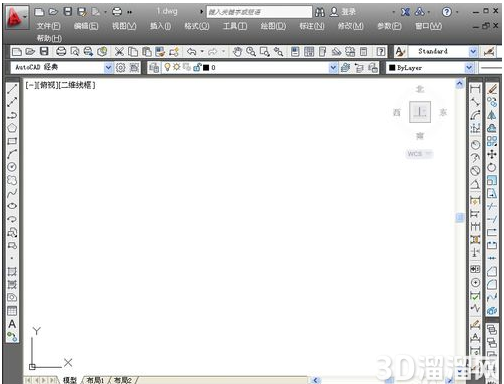Toggle layer 0 on/off lightbulb
This screenshot has height=384, width=504.
(x=167, y=67)
